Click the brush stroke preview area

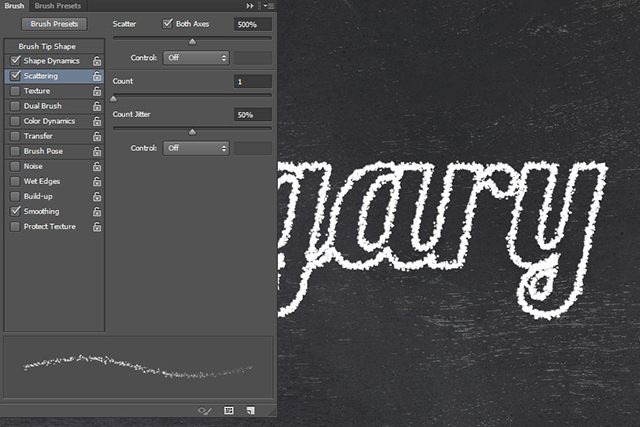point(138,367)
